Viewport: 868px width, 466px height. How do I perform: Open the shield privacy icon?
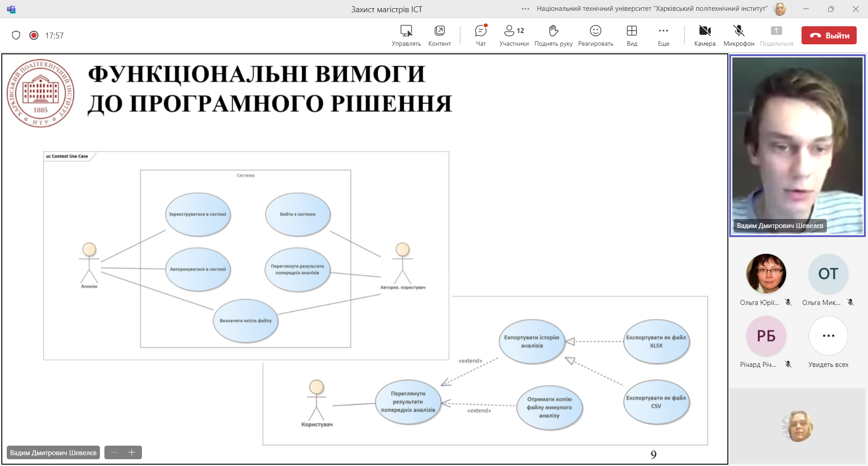(x=16, y=35)
